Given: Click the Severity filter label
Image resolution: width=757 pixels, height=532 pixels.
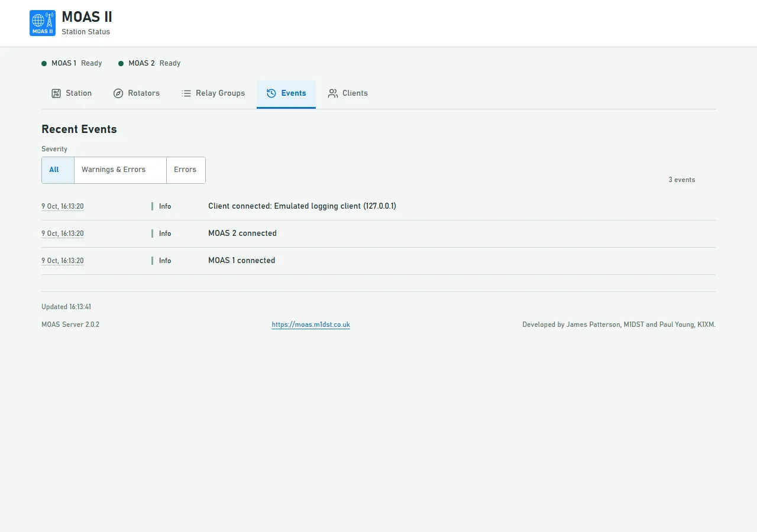Looking at the screenshot, I should coord(54,149).
